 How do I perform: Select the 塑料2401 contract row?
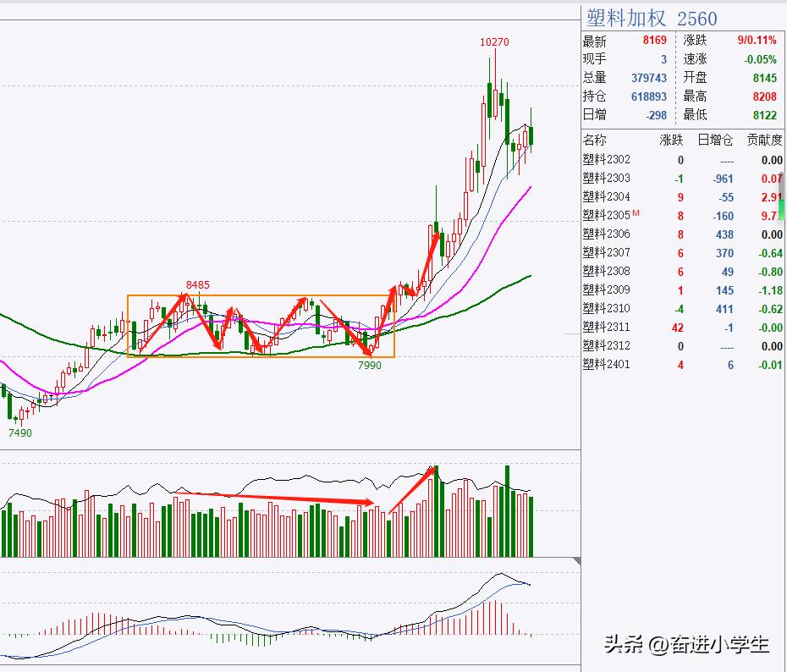683,365
